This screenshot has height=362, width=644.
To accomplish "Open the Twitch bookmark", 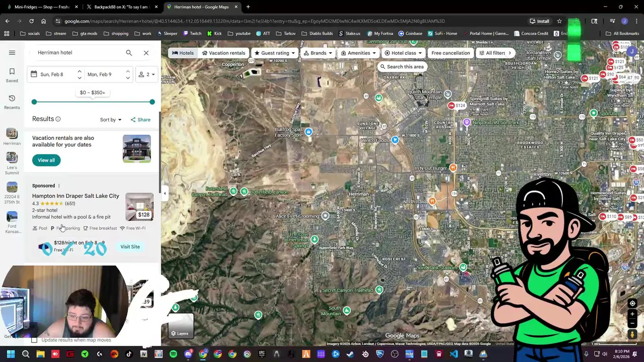I will (192, 34).
